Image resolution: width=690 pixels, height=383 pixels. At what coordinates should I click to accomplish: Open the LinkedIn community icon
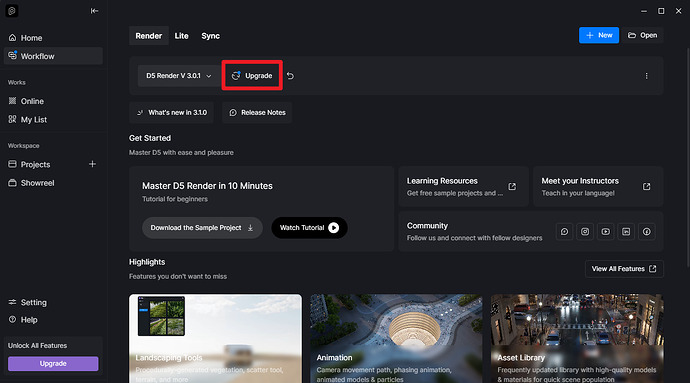pyautogui.click(x=626, y=232)
